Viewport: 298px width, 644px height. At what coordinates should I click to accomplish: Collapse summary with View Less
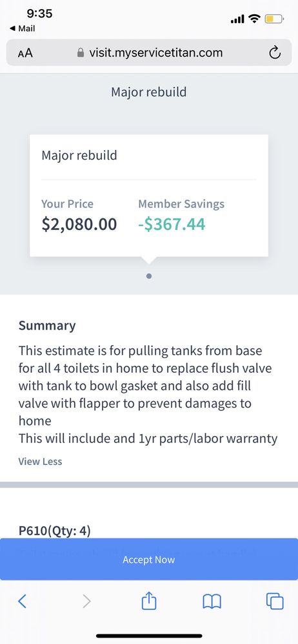point(41,461)
